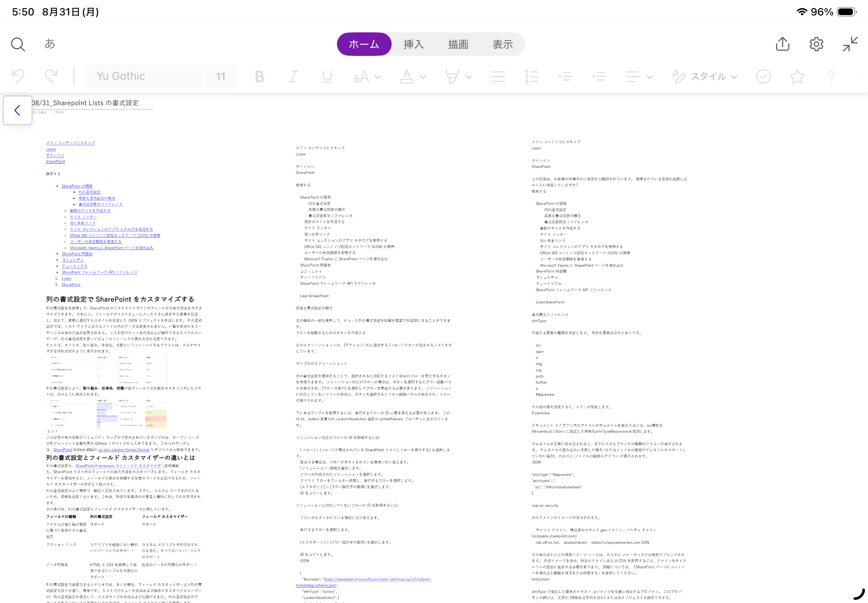Open the Office 365 コンテンツ配信ネットワーク link
The image size is (868, 603).
(115, 235)
